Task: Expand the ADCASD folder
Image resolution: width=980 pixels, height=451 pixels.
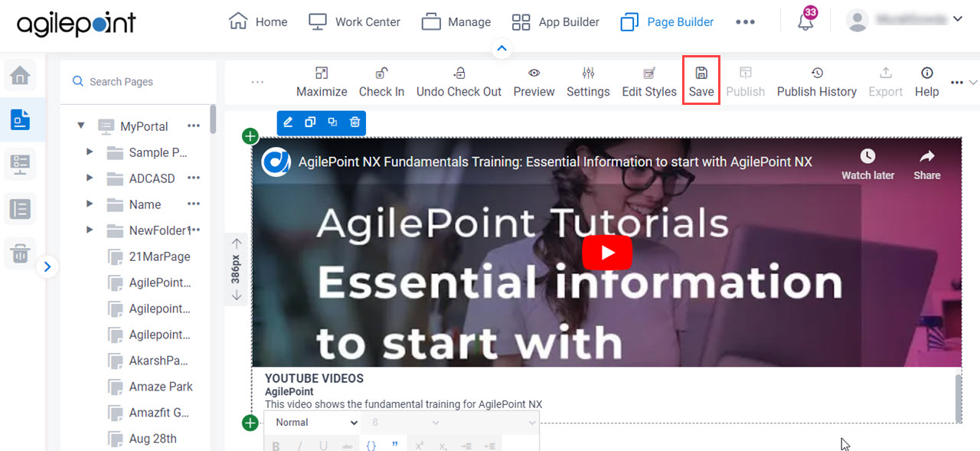Action: (x=90, y=178)
